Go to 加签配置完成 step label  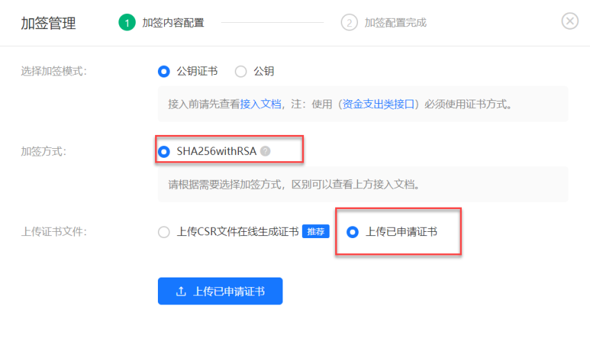coord(395,23)
